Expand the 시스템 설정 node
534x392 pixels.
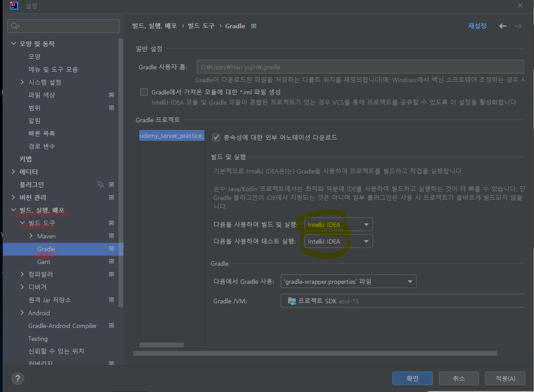pos(23,82)
